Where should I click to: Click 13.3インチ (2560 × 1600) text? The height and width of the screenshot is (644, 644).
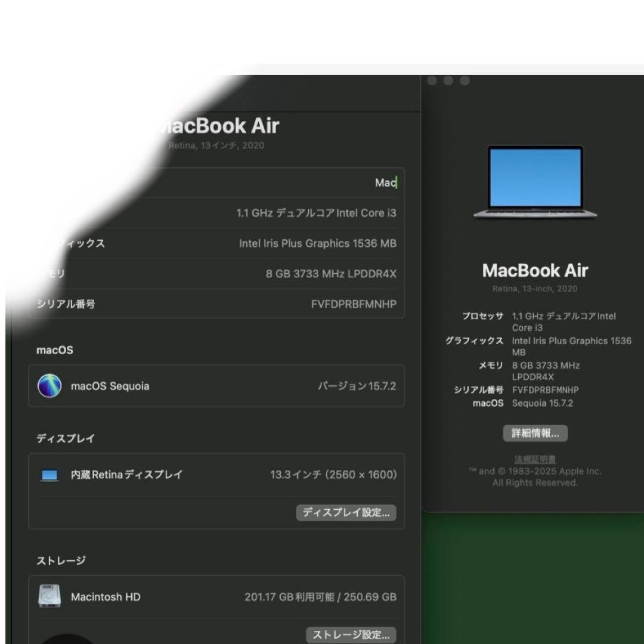coord(333,475)
